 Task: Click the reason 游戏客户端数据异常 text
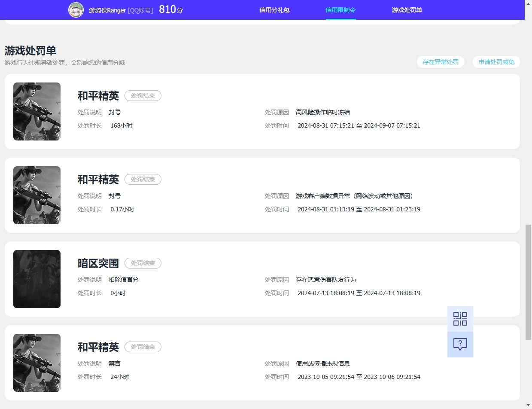(x=354, y=196)
